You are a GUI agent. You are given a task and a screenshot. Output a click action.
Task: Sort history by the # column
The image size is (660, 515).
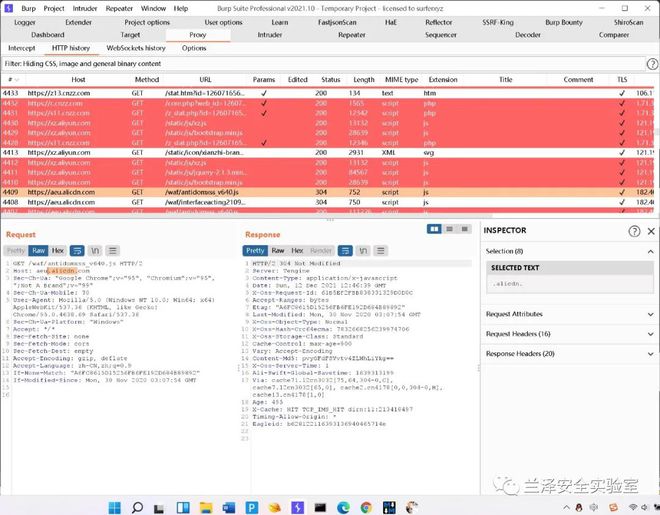13,80
